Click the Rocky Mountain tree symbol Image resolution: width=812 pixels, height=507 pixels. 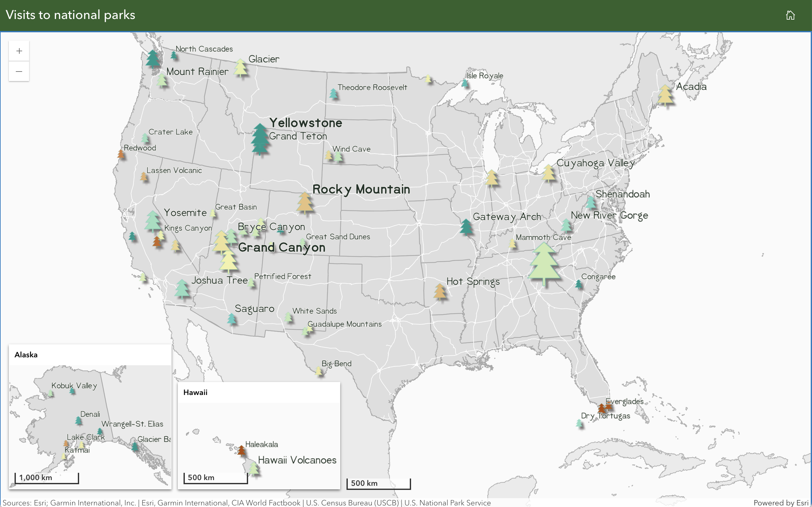click(x=304, y=203)
